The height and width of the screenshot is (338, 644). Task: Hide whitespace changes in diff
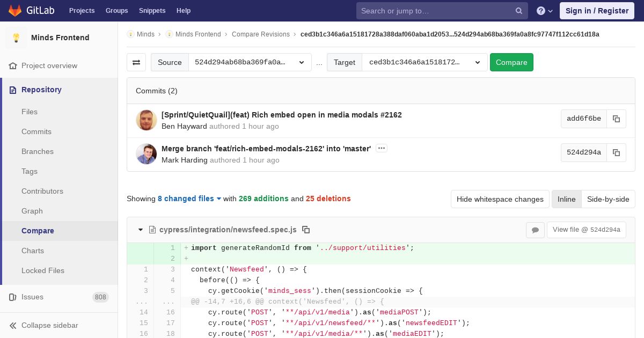[500, 199]
